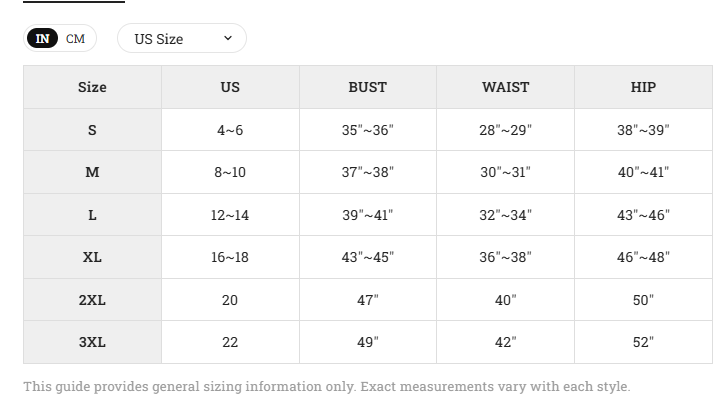Image resolution: width=725 pixels, height=410 pixels.
Task: Select the M size row label
Action: point(92,172)
